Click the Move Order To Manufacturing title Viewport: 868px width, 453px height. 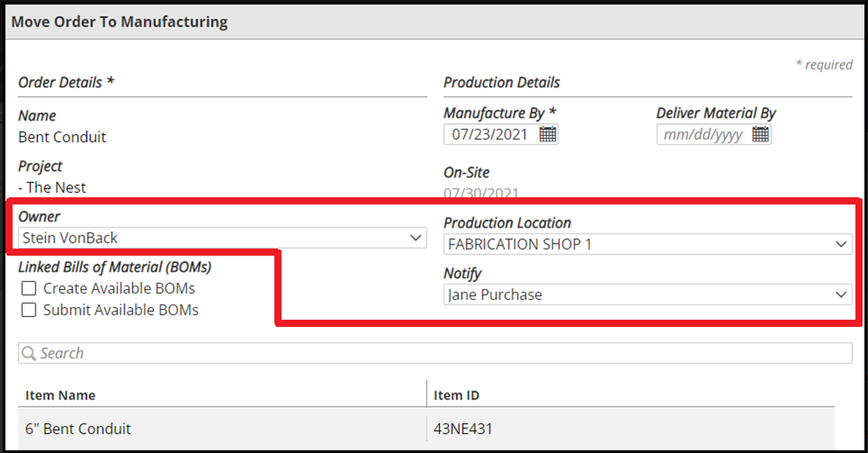[x=119, y=21]
